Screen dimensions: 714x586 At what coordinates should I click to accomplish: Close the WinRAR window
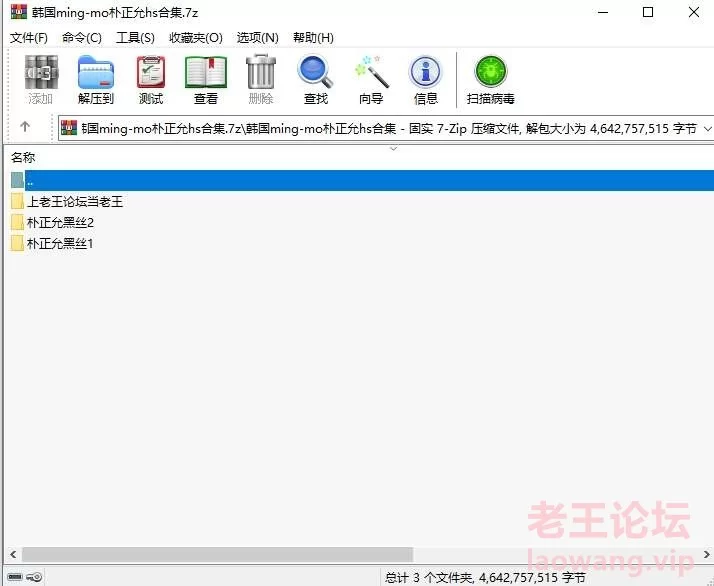(x=694, y=12)
